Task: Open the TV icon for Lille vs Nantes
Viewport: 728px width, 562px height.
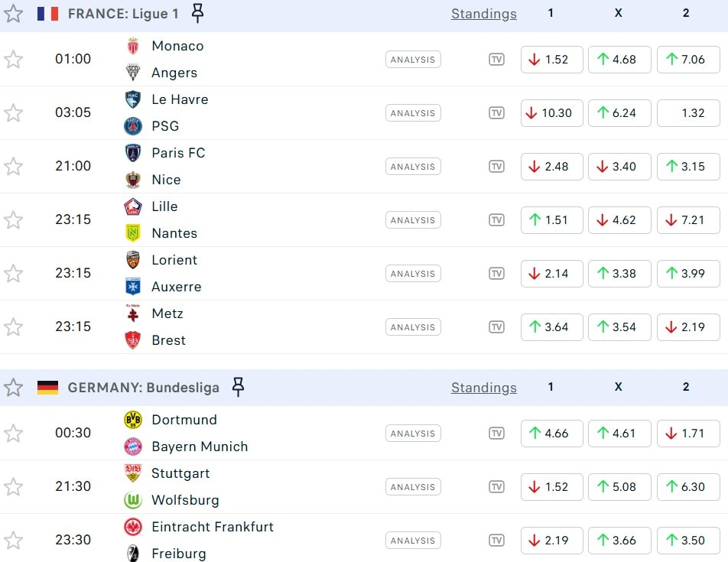Action: pyautogui.click(x=496, y=220)
